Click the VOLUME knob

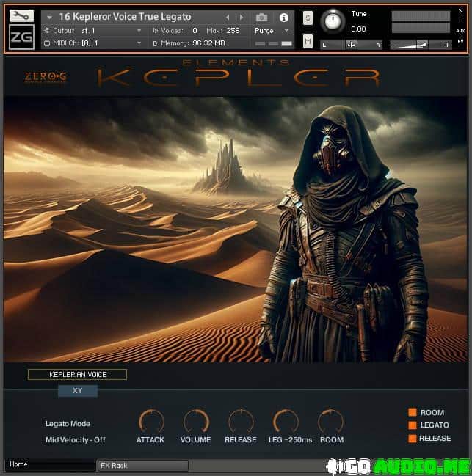(x=196, y=421)
